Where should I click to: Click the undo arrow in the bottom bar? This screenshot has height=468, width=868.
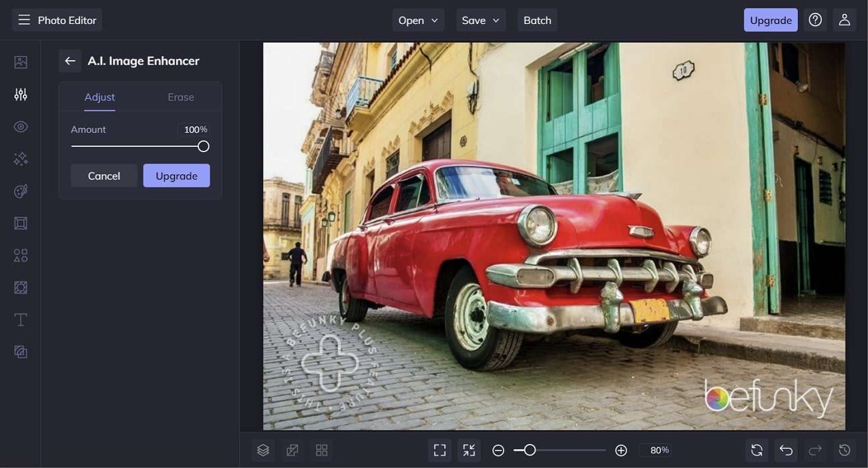pos(786,451)
